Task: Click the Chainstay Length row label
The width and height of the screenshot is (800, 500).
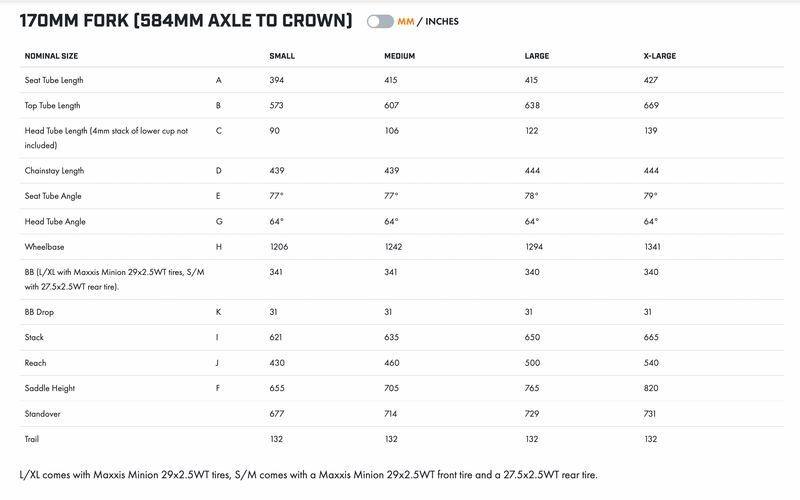Action: click(x=55, y=171)
